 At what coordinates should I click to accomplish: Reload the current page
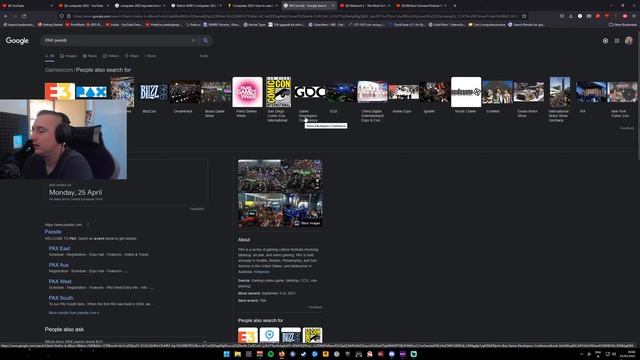tap(24, 16)
